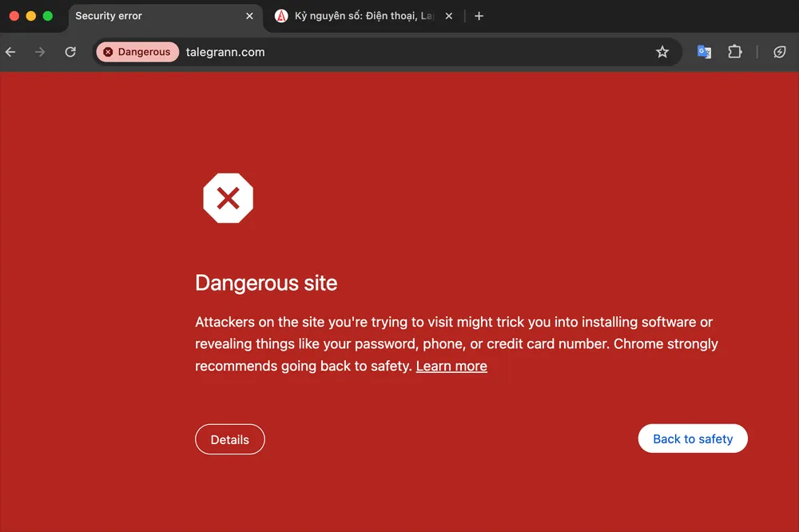
Task: Click the forward navigation arrow
Action: pos(40,51)
